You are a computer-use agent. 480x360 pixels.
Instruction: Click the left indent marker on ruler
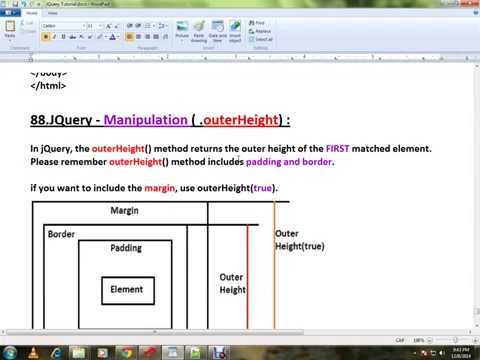tap(31, 59)
